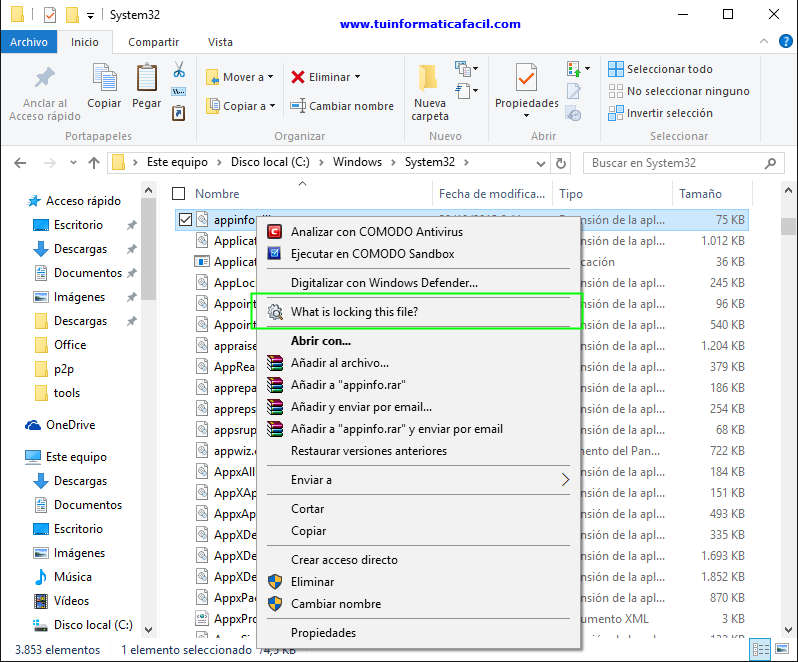The image size is (798, 662).
Task: Click the COMODO Sandbox icon
Action: pos(274,253)
